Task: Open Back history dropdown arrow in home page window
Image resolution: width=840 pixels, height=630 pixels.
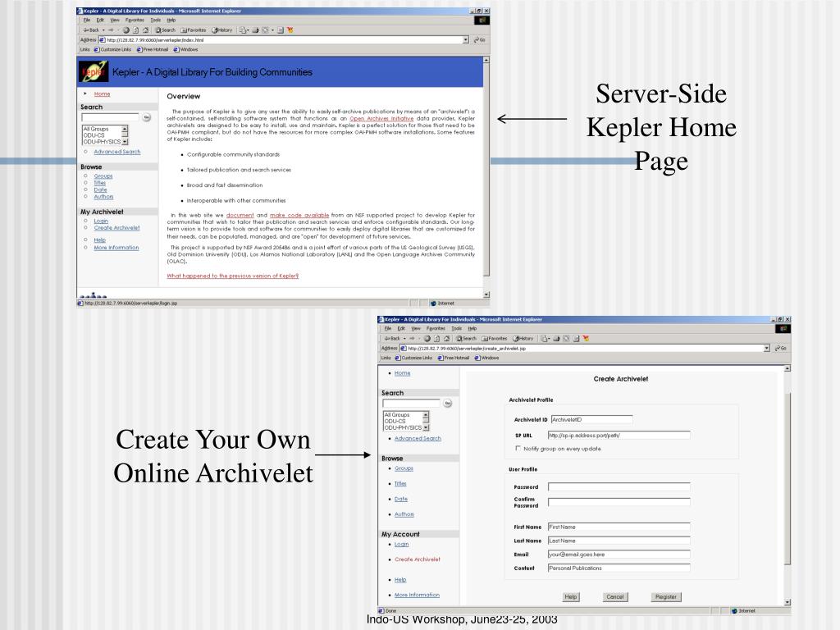Action: pos(103,30)
